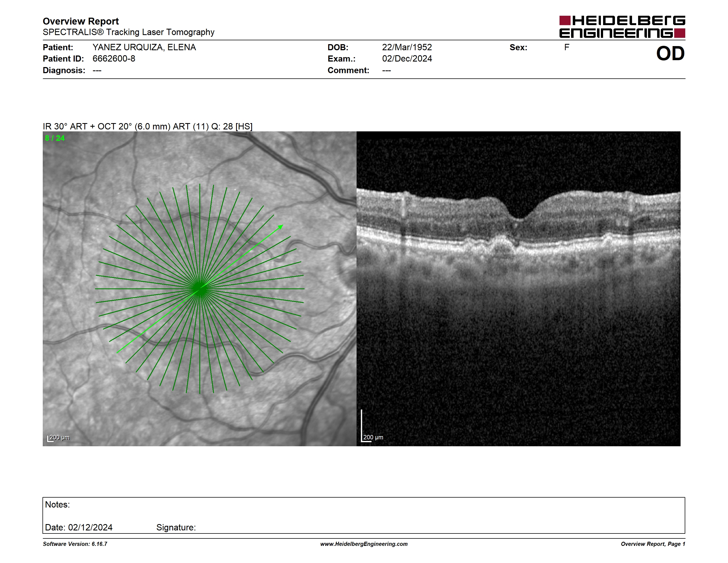The width and height of the screenshot is (728, 563).
Task: Click the DOB value 22/Mar/1952
Action: pos(407,47)
